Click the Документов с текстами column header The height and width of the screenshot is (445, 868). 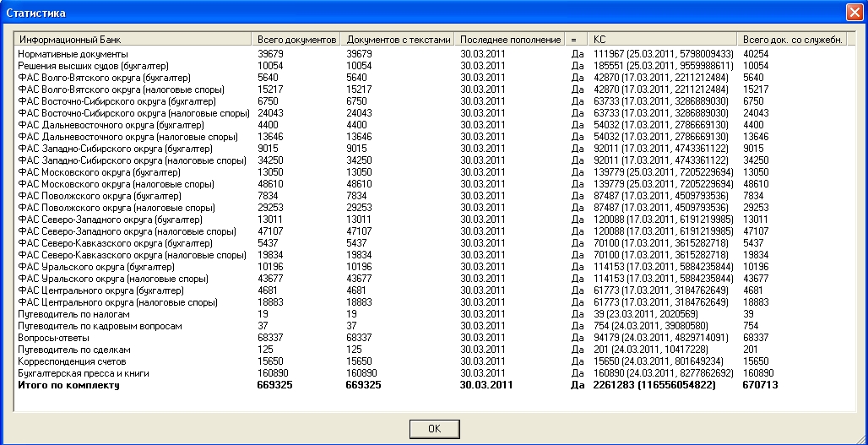pos(398,40)
